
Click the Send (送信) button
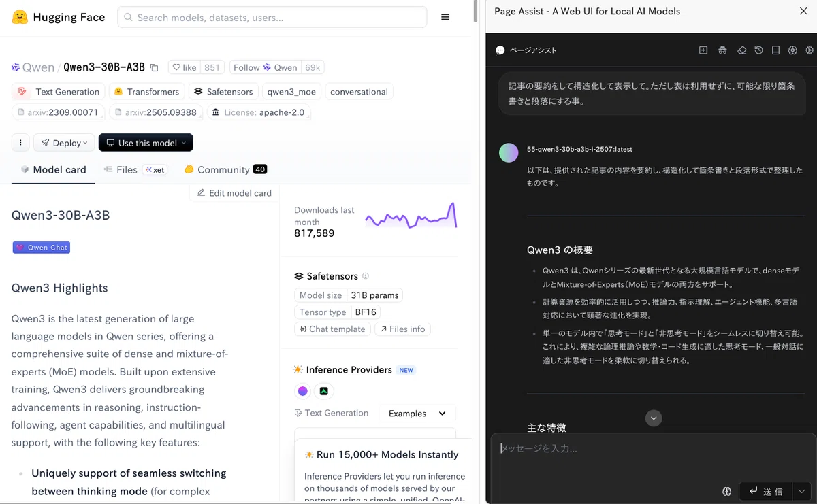766,491
